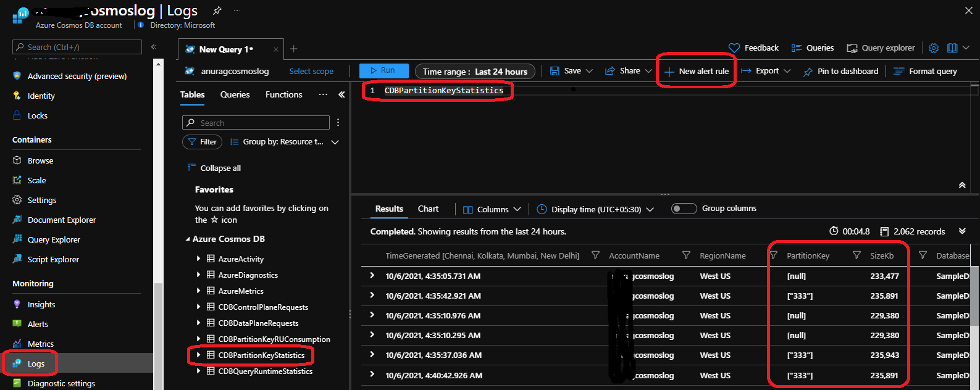Image resolution: width=980 pixels, height=390 pixels.
Task: Click the tables Search box
Action: click(256, 123)
